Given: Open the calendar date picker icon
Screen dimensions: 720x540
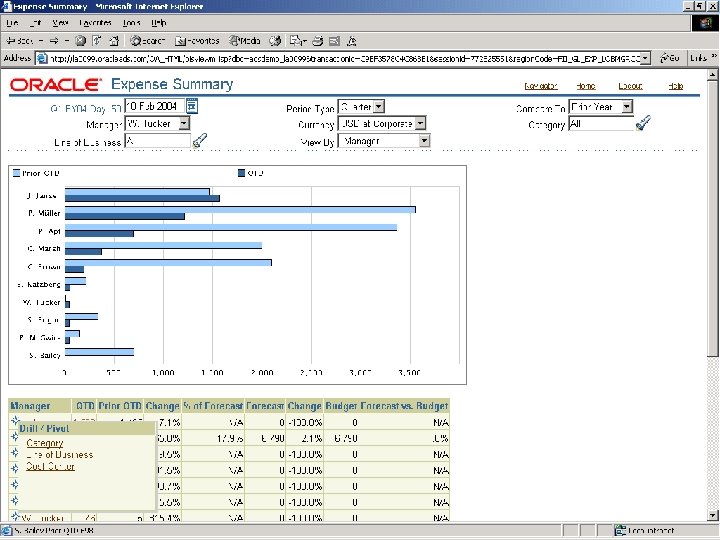Looking at the screenshot, I should pyautogui.click(x=192, y=106).
